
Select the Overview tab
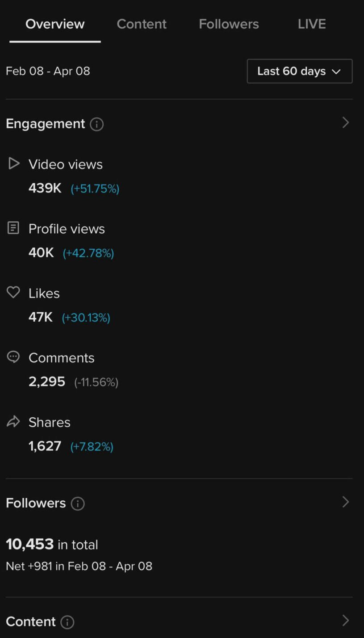pyautogui.click(x=55, y=24)
